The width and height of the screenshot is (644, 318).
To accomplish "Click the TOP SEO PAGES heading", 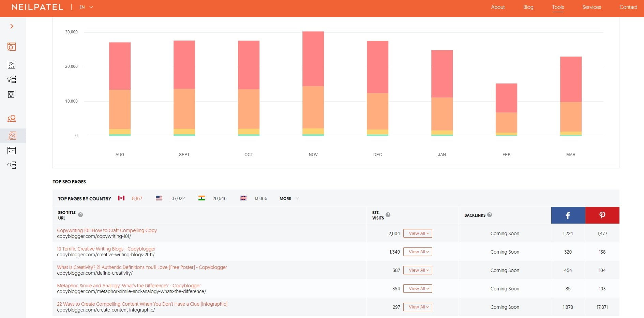I will tap(69, 182).
